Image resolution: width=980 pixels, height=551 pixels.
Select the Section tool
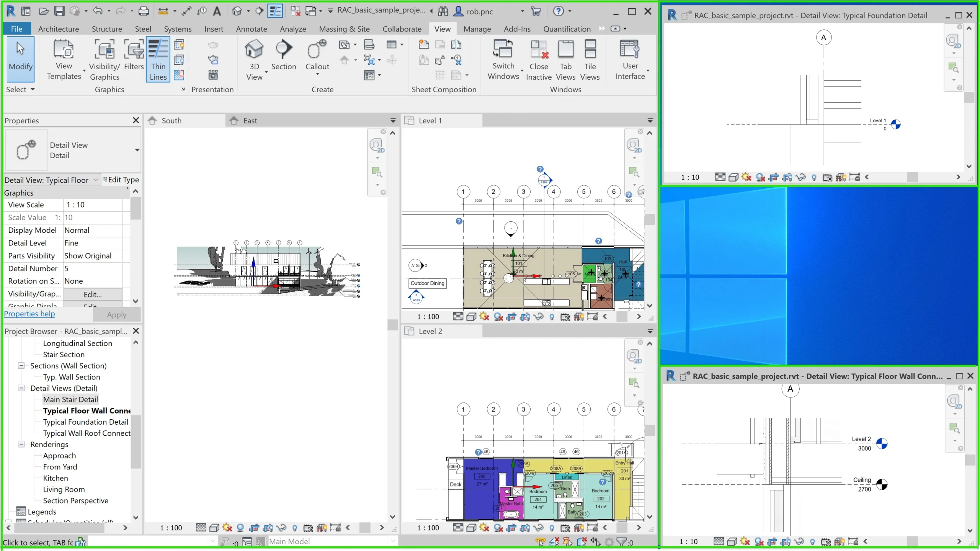[283, 56]
